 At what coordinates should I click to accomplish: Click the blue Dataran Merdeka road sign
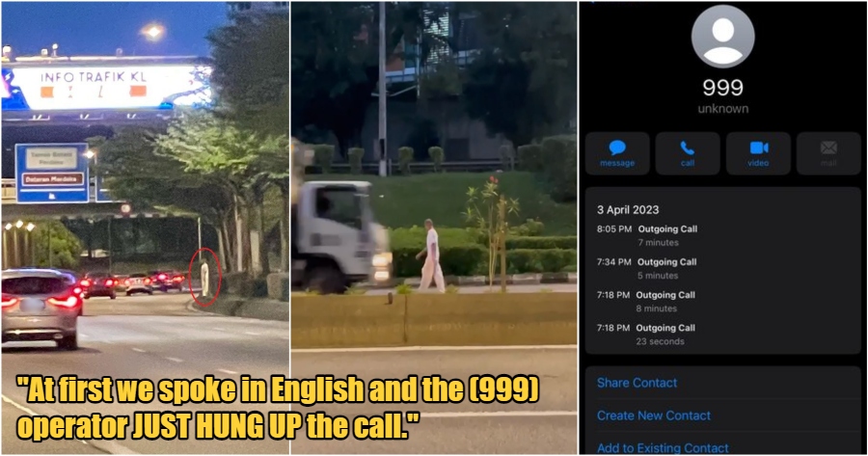coord(51,173)
